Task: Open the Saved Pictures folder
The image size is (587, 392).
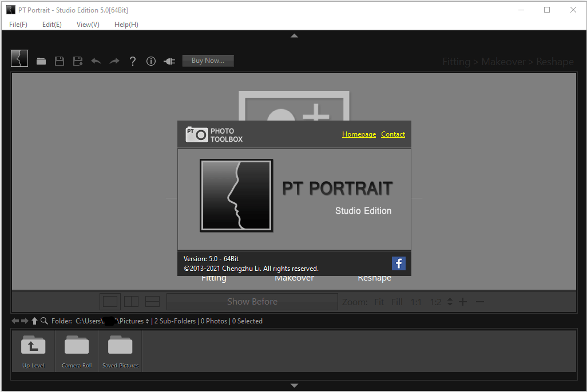Action: tap(120, 351)
